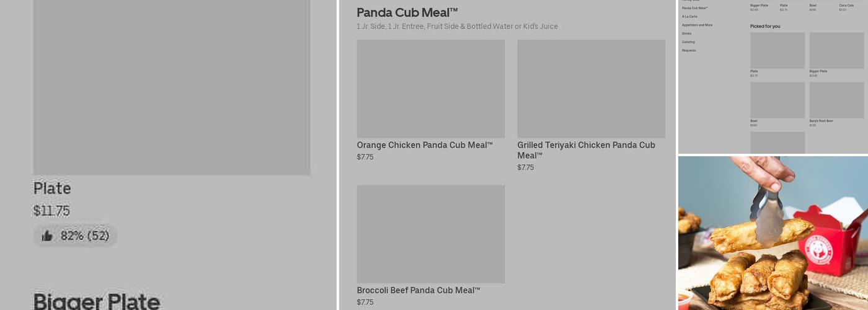The width and height of the screenshot is (868, 310).
Task: Click the egg rolls food photo
Action: (x=773, y=233)
